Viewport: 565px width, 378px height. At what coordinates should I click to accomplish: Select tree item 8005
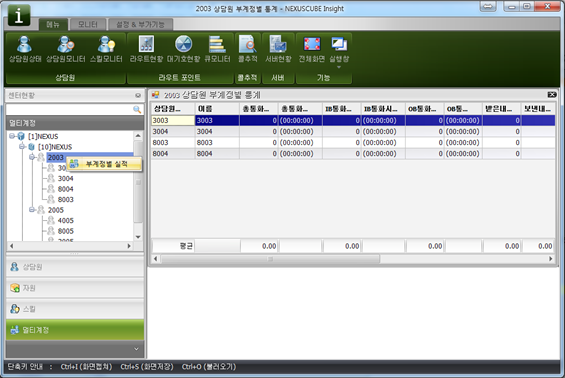pos(66,231)
